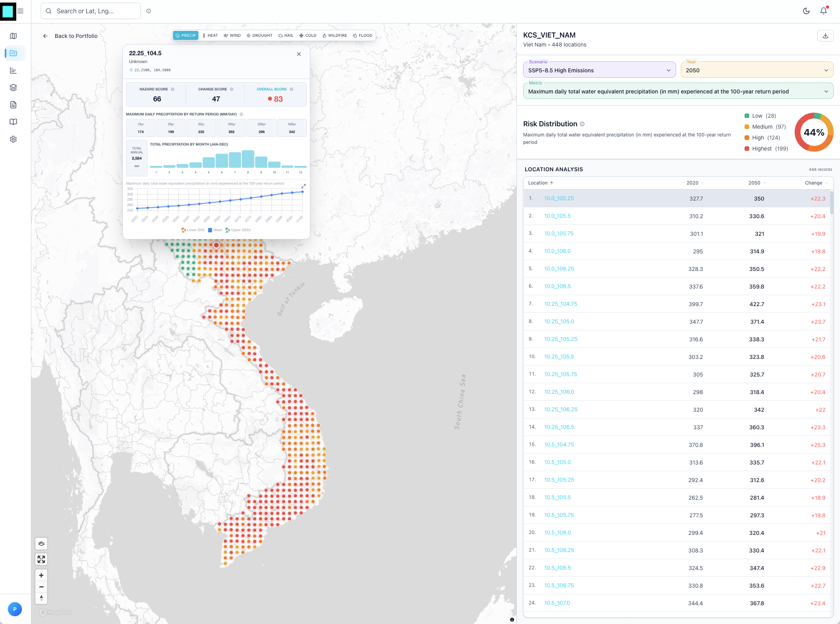The width and height of the screenshot is (840, 624).
Task: Open the book guide sidebar icon
Action: coord(13,122)
